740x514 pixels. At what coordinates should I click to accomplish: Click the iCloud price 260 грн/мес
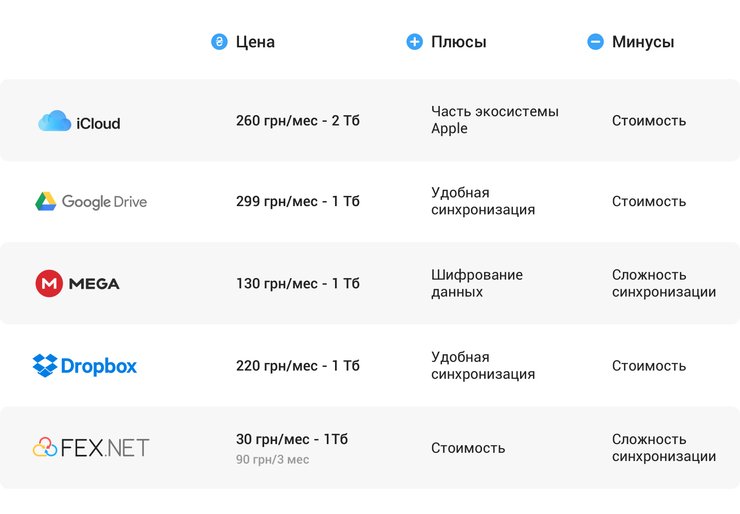[x=297, y=121]
